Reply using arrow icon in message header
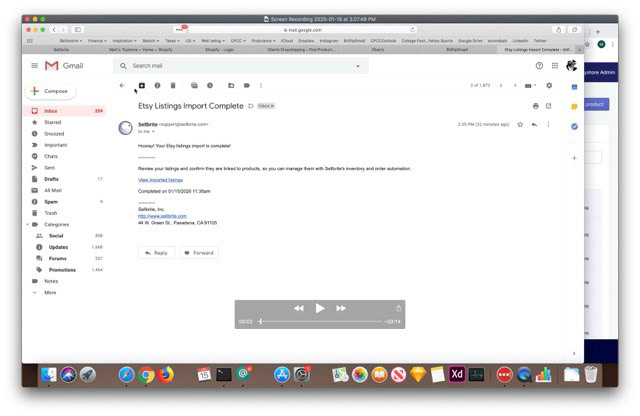The height and width of the screenshot is (416, 640). pyautogui.click(x=534, y=125)
